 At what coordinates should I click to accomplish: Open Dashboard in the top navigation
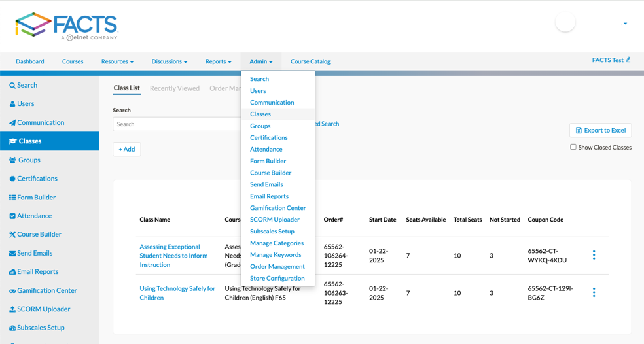(30, 61)
